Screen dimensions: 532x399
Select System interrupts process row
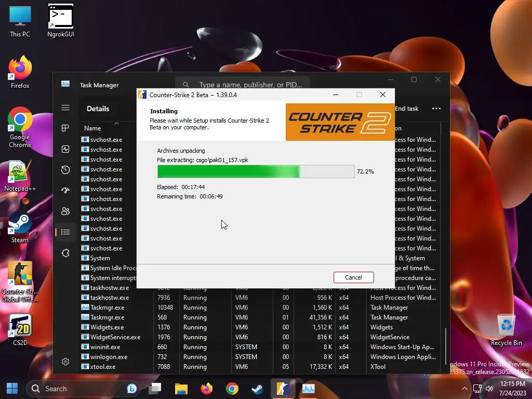click(108, 278)
